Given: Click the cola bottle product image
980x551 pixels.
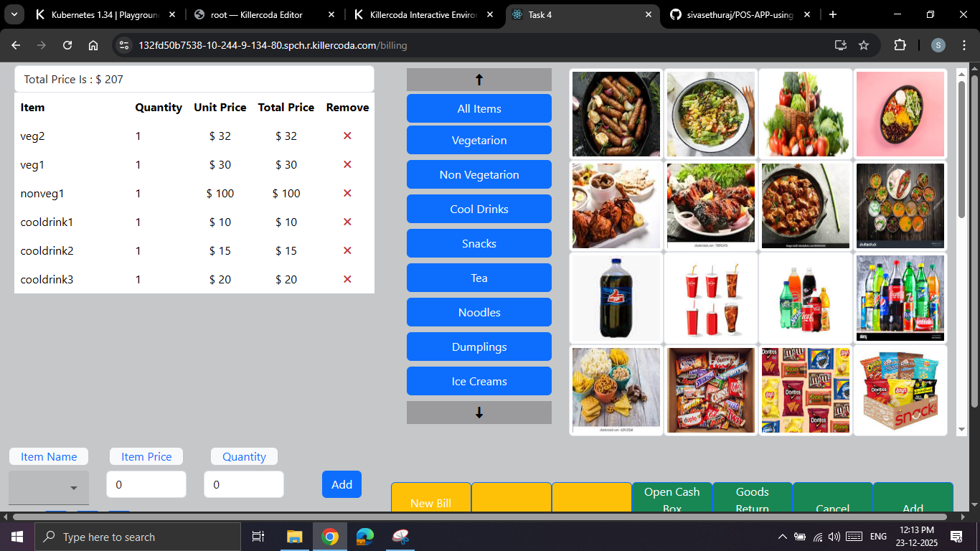Looking at the screenshot, I should (x=616, y=298).
